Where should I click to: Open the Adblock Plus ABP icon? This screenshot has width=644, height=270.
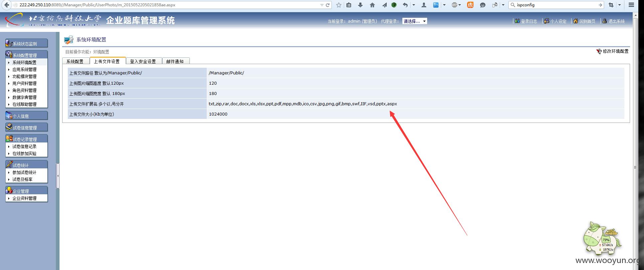pyautogui.click(x=454, y=5)
